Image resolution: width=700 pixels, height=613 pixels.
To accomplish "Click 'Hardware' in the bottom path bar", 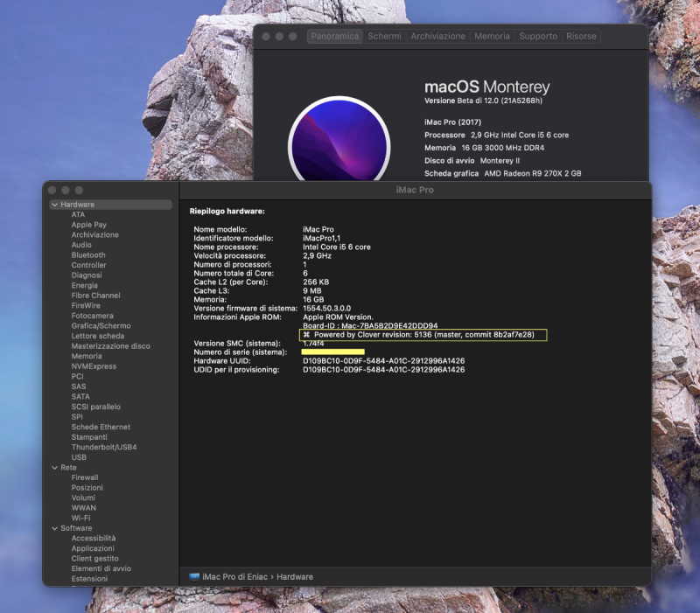I will click(x=295, y=577).
